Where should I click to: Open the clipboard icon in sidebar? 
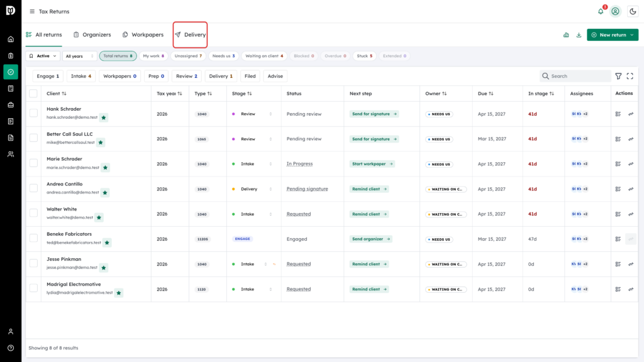[11, 56]
